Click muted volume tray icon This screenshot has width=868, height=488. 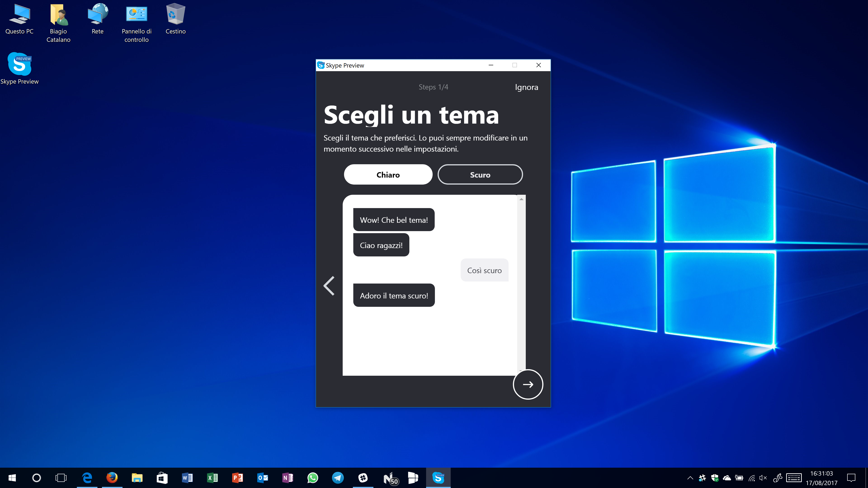coord(763,478)
